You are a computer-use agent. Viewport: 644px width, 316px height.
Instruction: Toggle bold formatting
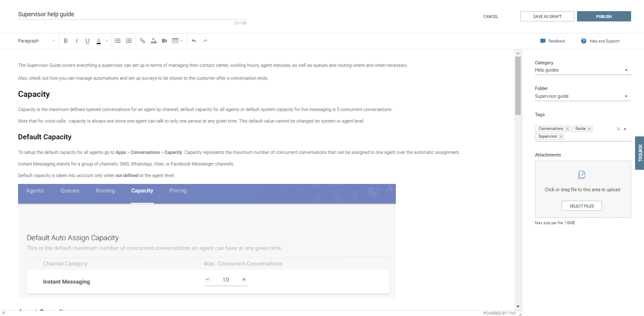point(66,41)
